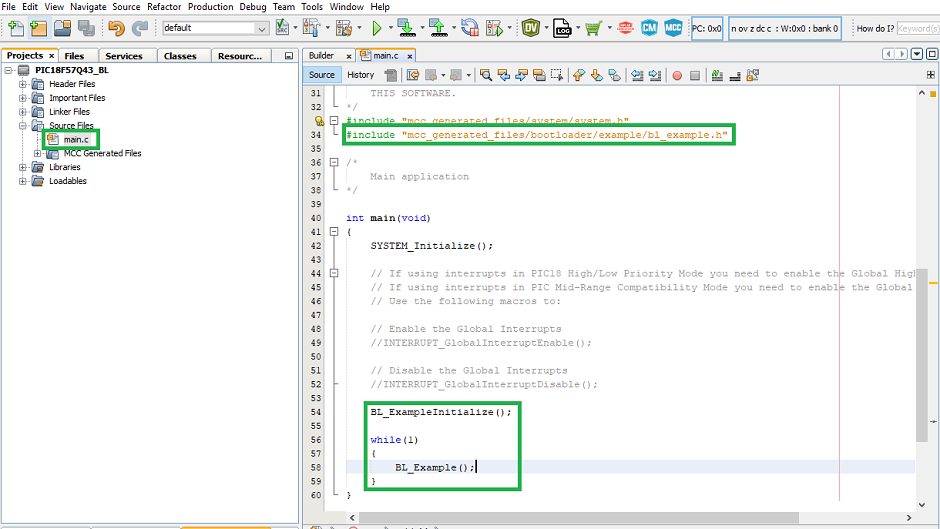Open the default configuration dropdown
The width and height of the screenshot is (940, 529).
click(214, 28)
